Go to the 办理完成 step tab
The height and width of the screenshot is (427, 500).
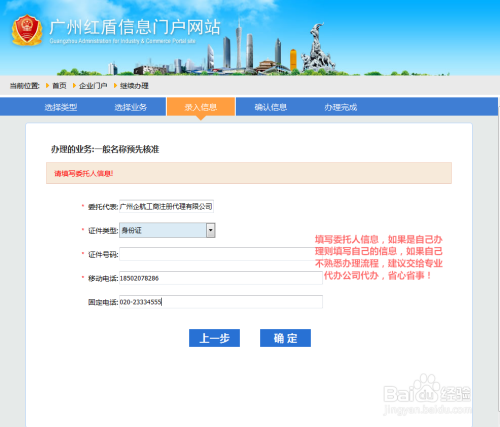tap(341, 107)
